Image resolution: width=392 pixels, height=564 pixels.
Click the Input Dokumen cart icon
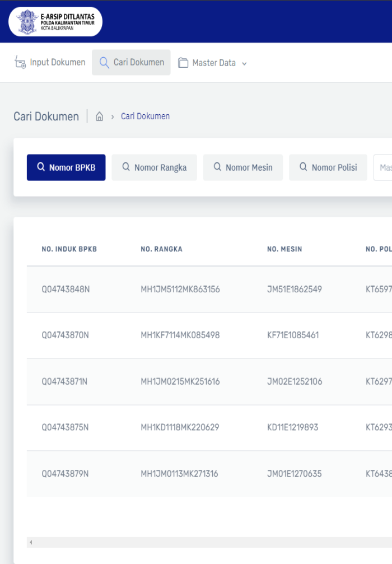(x=20, y=63)
